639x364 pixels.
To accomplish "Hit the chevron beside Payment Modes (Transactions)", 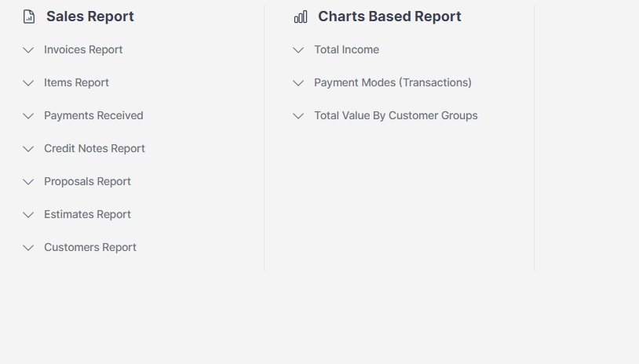I will [x=298, y=83].
